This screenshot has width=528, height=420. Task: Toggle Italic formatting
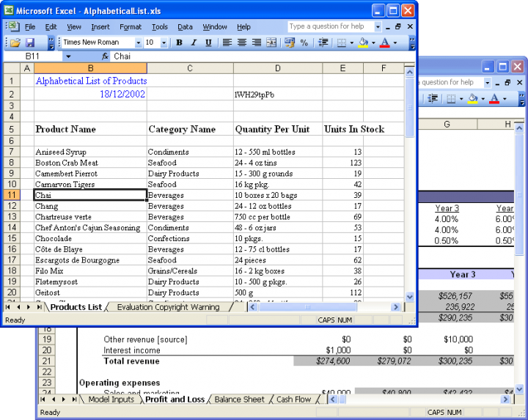194,43
